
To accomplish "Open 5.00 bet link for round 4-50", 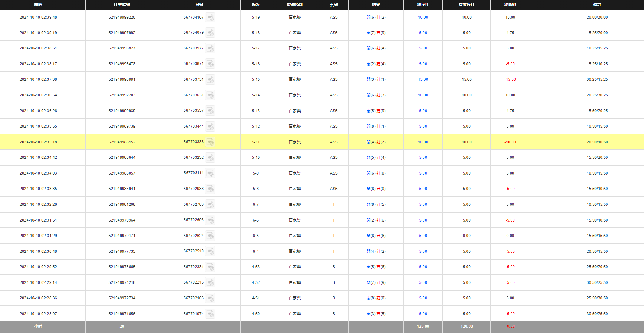I will 423,314.
